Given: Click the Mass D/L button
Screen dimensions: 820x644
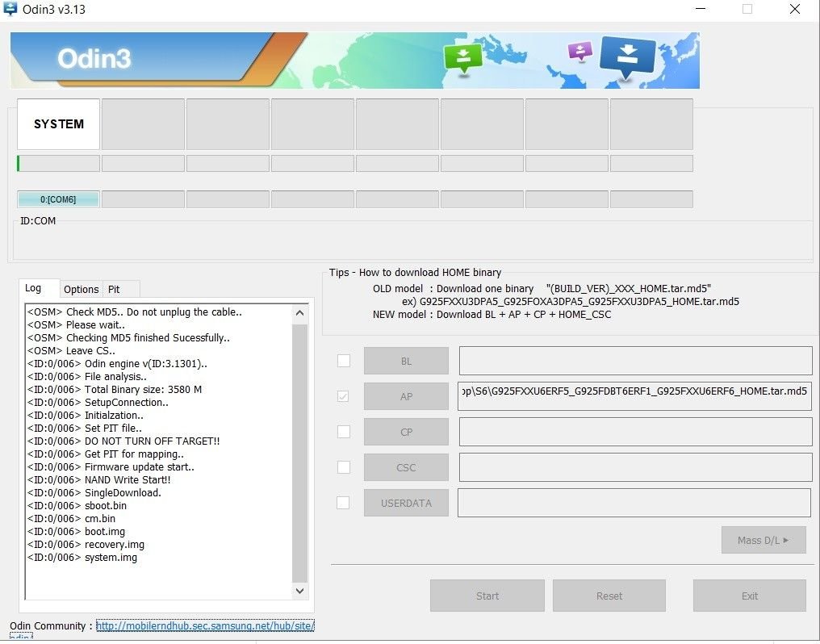Looking at the screenshot, I should tap(764, 540).
